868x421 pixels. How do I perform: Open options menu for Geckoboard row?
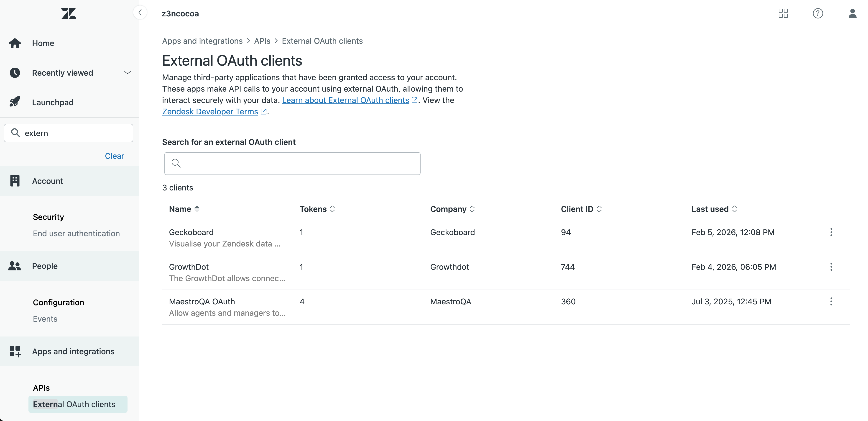(831, 232)
